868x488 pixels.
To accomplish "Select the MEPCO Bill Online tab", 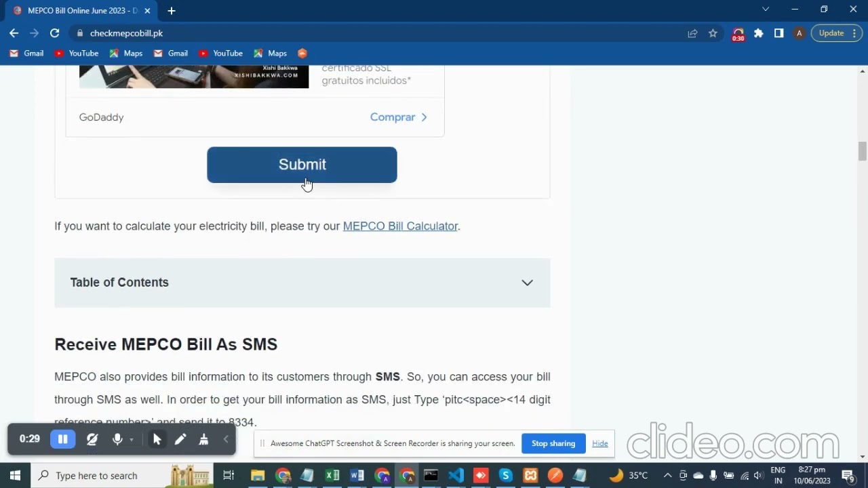I will click(80, 11).
